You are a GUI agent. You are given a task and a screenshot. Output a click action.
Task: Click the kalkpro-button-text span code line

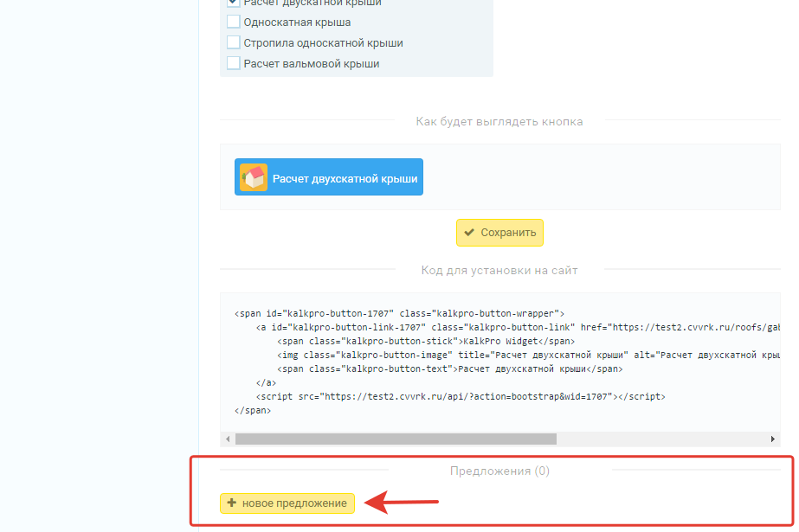pos(450,369)
